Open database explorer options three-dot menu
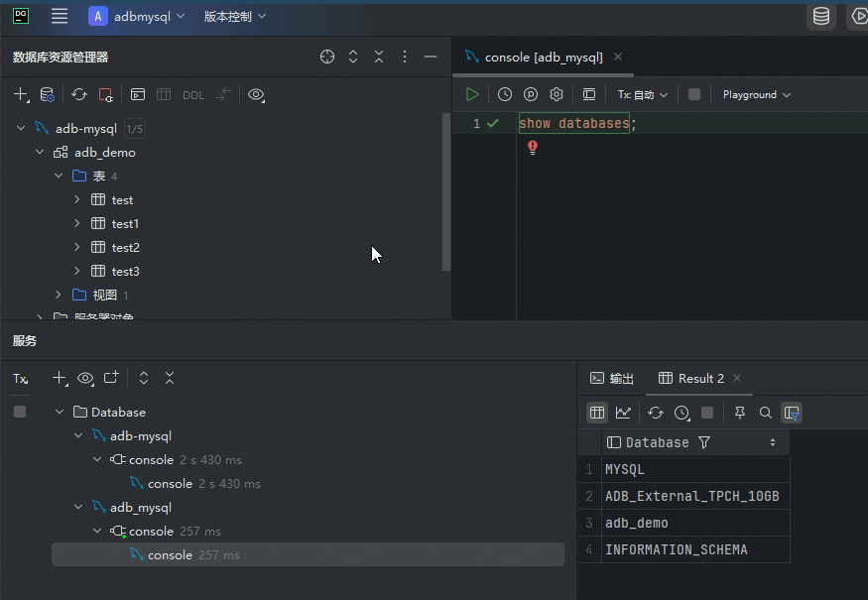This screenshot has height=600, width=868. click(x=405, y=57)
